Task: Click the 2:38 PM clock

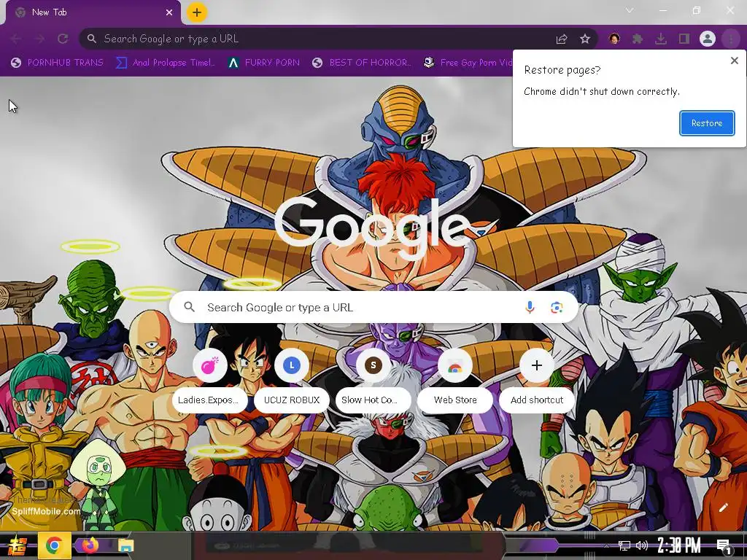Action: [679, 545]
